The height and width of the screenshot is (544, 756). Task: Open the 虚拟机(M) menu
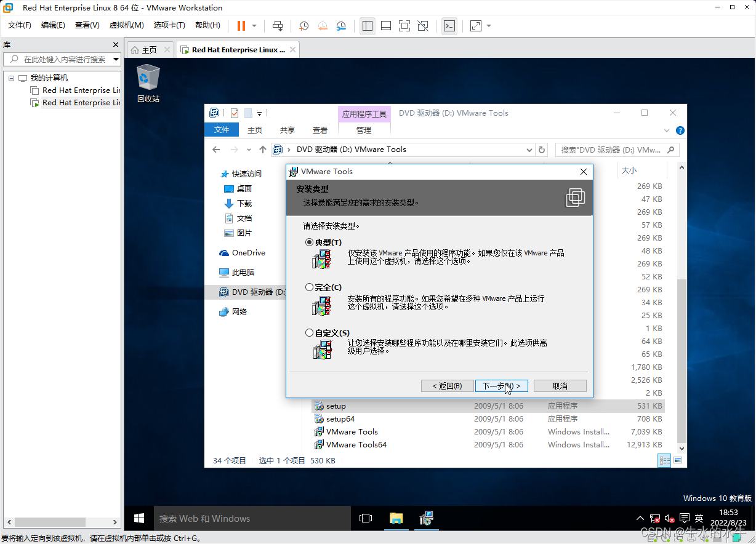pyautogui.click(x=126, y=25)
